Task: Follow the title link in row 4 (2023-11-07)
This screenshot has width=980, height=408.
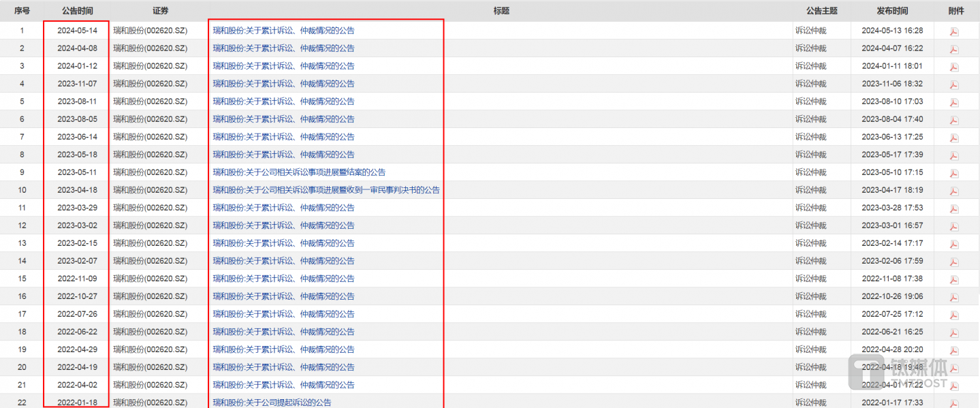Action: pos(283,84)
